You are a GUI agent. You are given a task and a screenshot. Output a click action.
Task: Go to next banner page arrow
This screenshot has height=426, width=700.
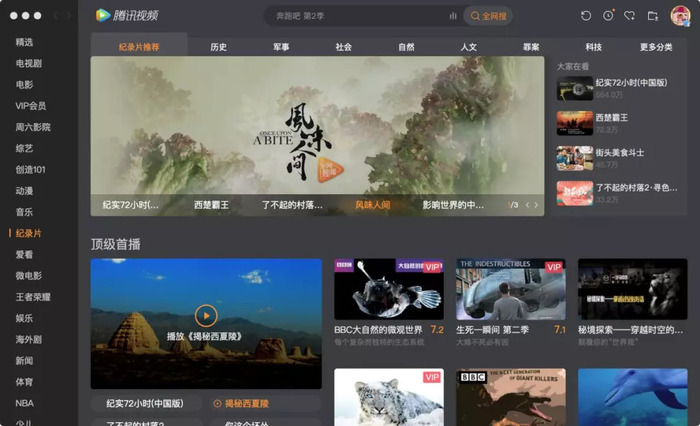point(536,205)
